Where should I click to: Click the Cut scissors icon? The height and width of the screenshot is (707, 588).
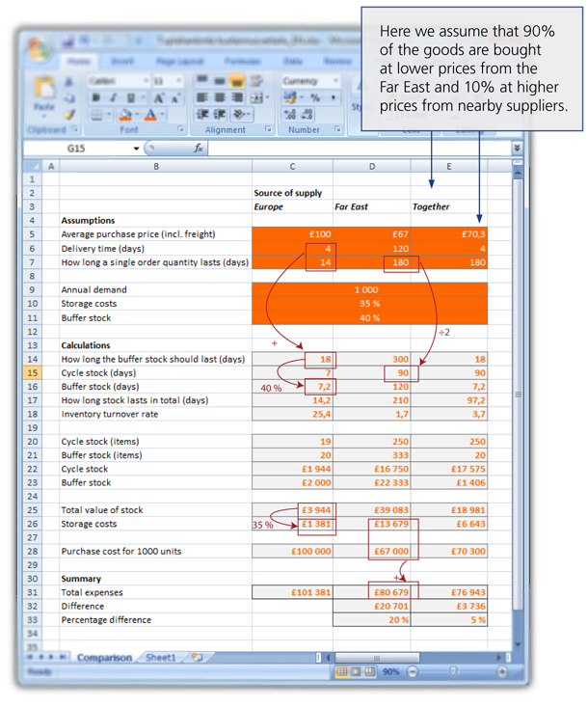pyautogui.click(x=69, y=81)
